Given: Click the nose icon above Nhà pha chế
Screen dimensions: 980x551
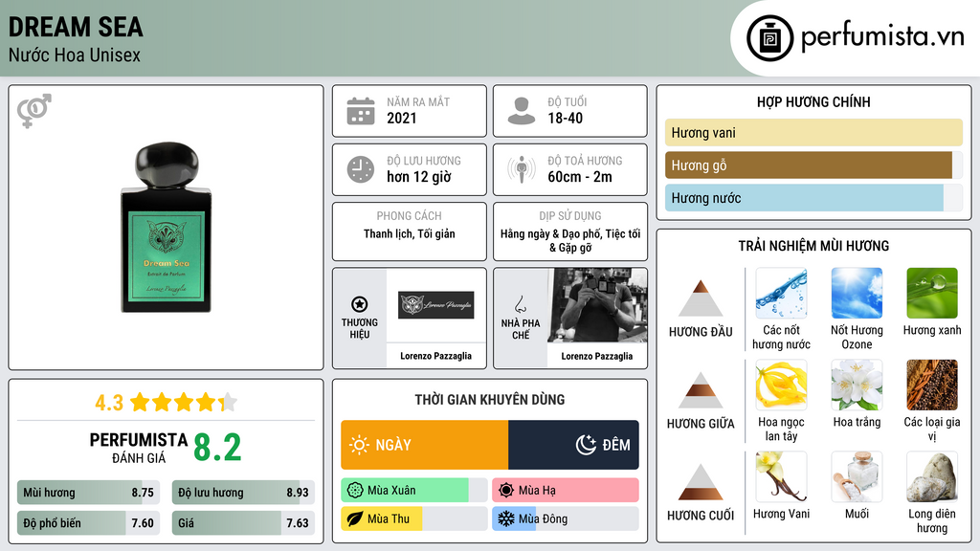Looking at the screenshot, I should 520,304.
